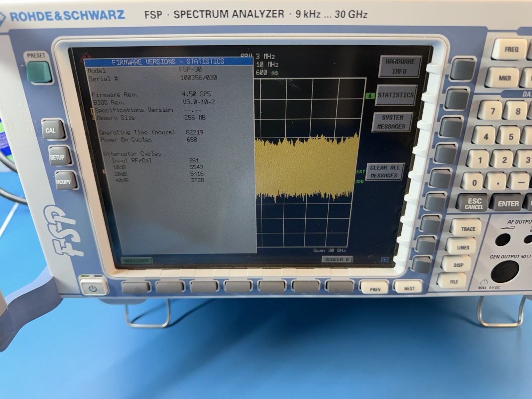Open the SETUP menu key

click(x=59, y=157)
